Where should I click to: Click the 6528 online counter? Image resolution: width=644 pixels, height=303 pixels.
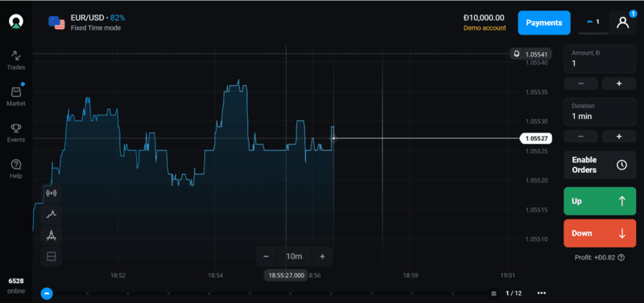click(16, 286)
